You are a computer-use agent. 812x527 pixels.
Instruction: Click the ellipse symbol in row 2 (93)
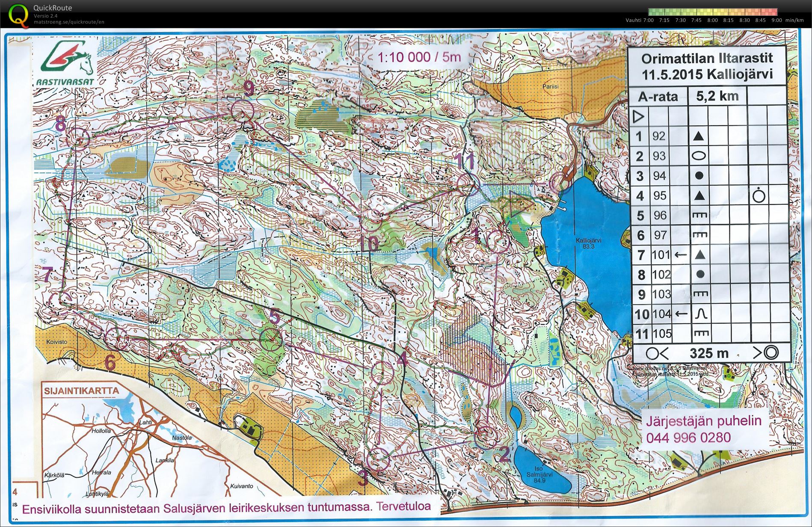click(699, 156)
